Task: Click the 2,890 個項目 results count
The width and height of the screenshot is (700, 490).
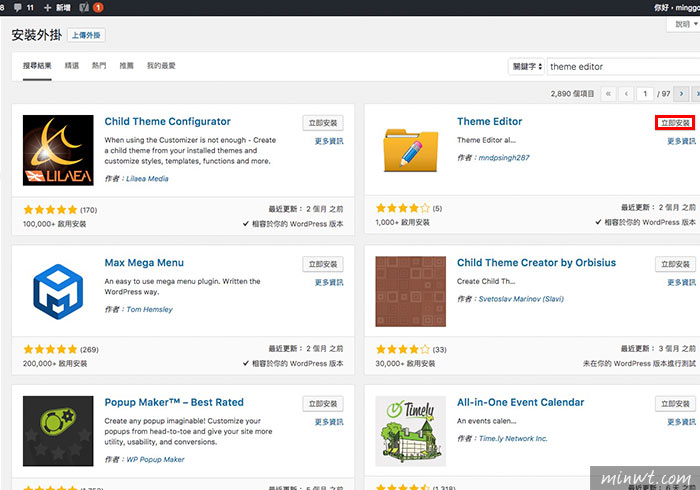Action: pos(572,94)
